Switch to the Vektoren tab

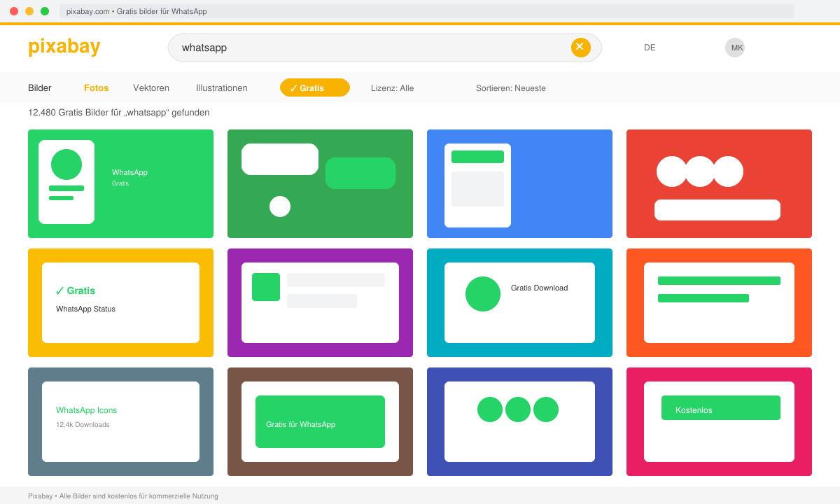pos(151,88)
